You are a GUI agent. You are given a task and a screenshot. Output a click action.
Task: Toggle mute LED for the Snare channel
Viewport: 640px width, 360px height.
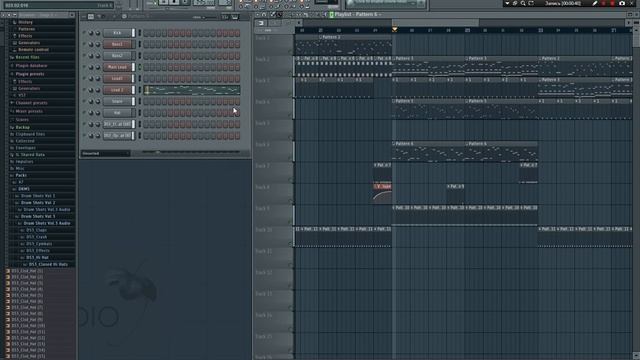[84, 101]
